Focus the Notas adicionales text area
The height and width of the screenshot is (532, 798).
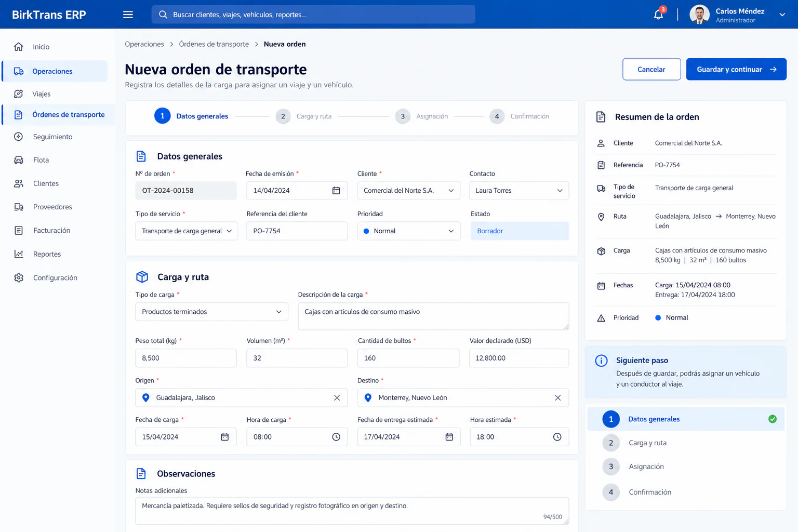[352, 511]
